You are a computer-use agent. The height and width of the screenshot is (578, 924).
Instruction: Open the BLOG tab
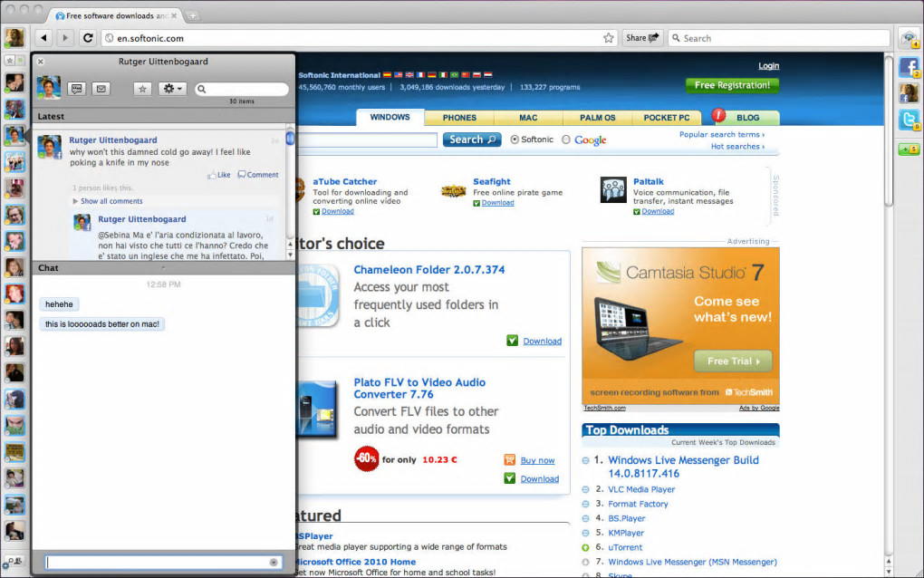point(747,118)
